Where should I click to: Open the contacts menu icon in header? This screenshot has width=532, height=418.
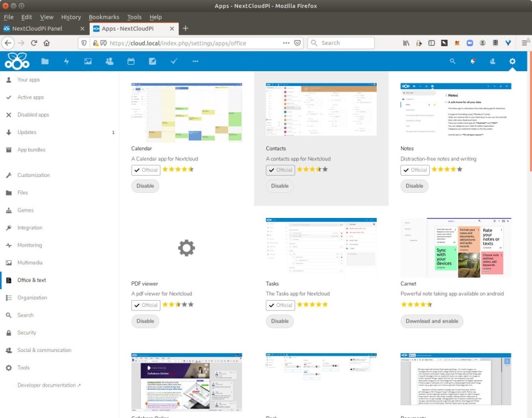[x=493, y=61]
